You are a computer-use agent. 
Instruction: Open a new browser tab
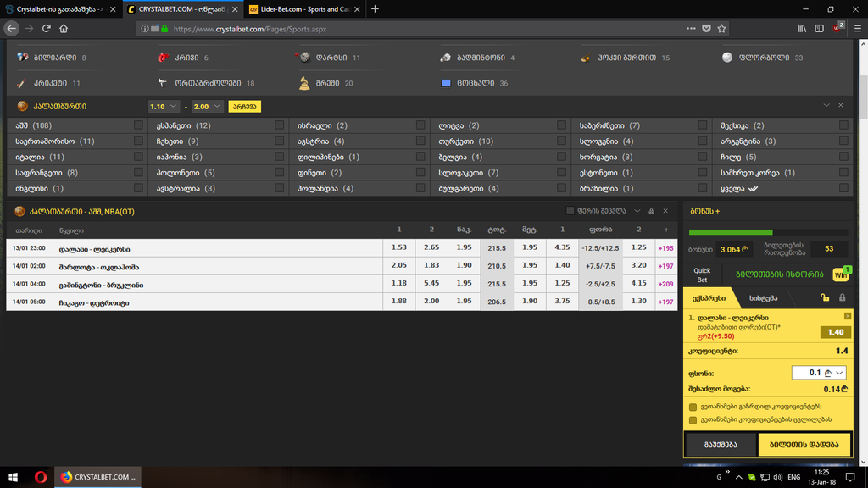coord(375,8)
